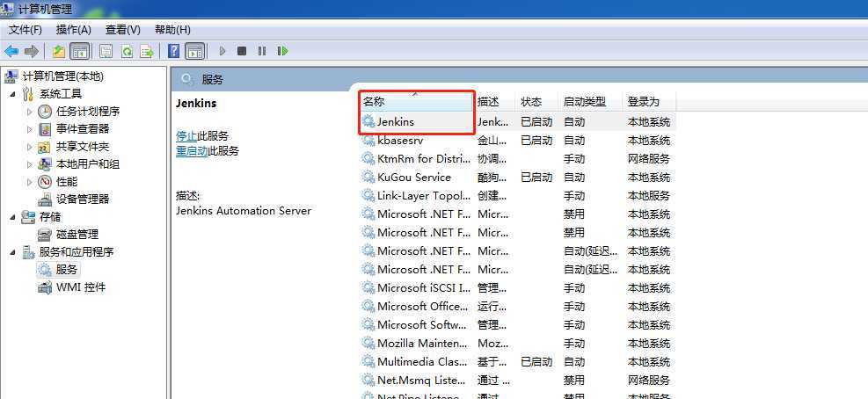The height and width of the screenshot is (399, 868).
Task: Go back using the blue back arrow
Action: tap(11, 52)
